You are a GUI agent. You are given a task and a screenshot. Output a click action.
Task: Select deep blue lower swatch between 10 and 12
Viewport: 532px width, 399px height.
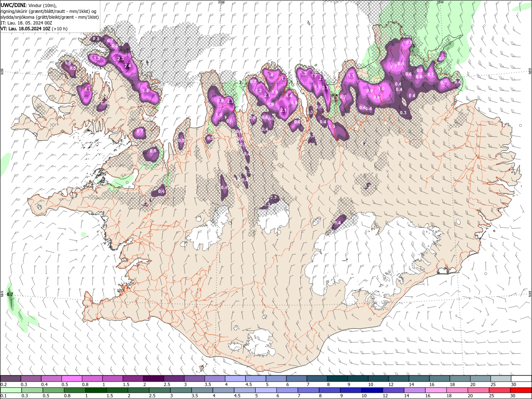tap(372, 390)
